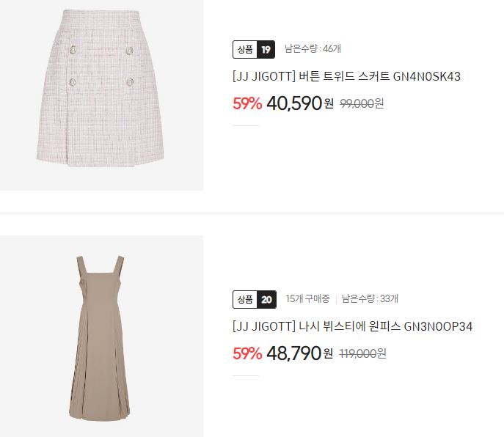Open the JJ JIGOTT 버튼 트위드 스커트 GN4N0SK43 title
Image resolution: width=504 pixels, height=437 pixels.
(x=346, y=76)
